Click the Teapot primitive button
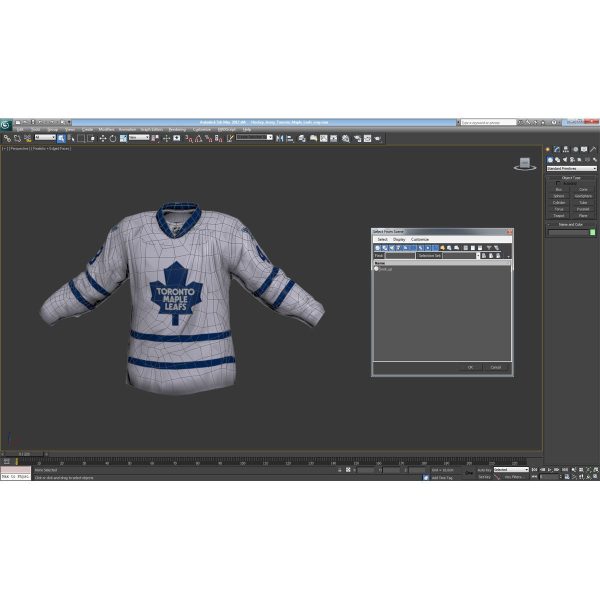The image size is (600, 600). click(x=559, y=215)
